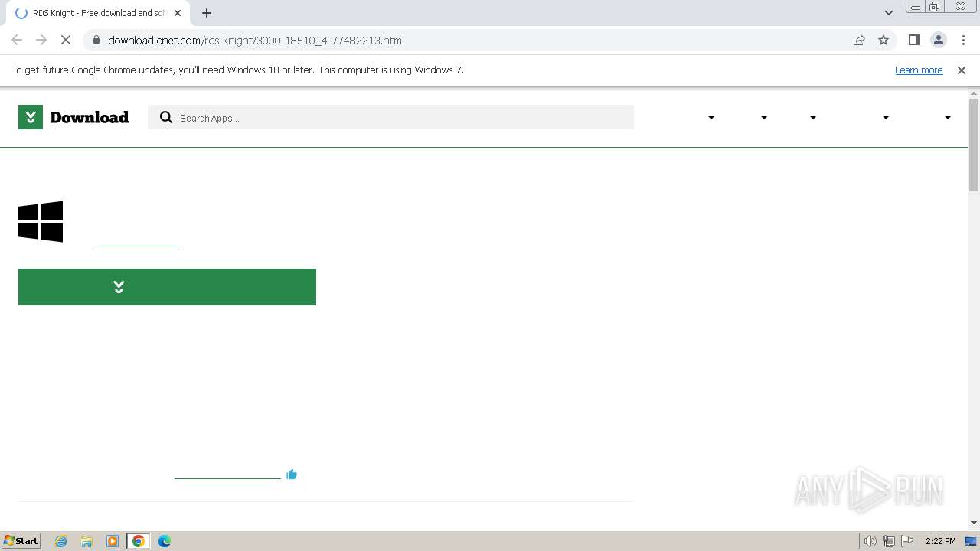Expand the tab search dropdown
Image resolution: width=980 pixels, height=551 pixels.
point(889,13)
